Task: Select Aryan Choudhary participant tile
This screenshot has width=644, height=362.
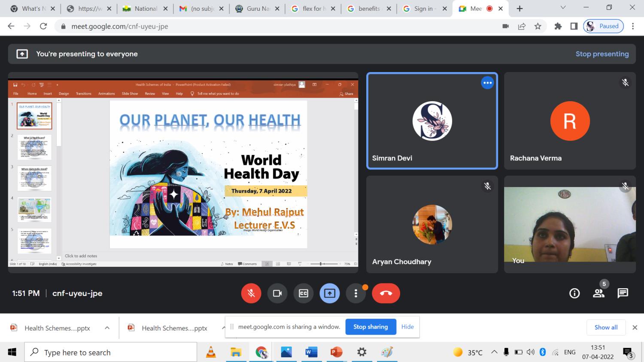Action: coord(432,224)
